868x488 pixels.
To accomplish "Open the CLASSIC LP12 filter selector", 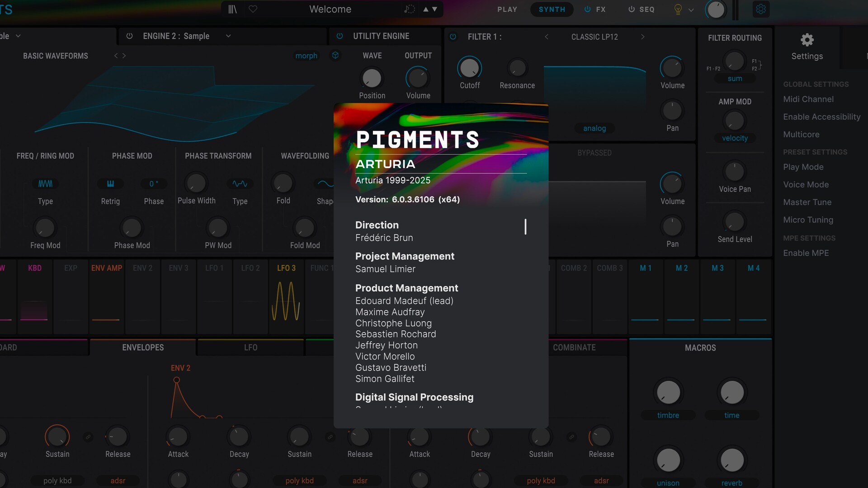I will (594, 37).
